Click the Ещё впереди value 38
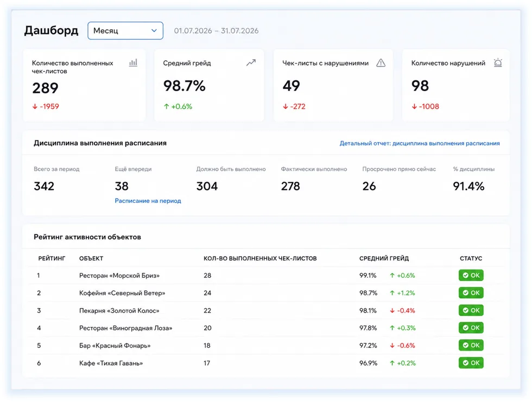532x402 pixels. point(122,186)
